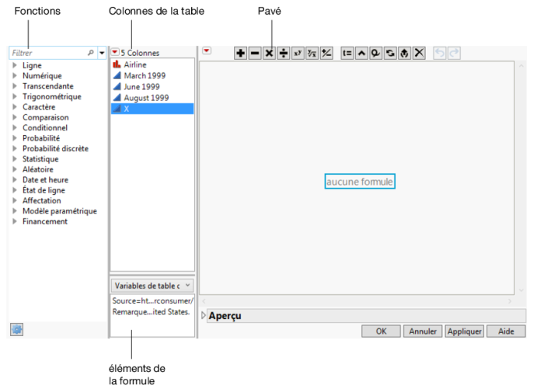Click the divide keypad button
The width and height of the screenshot is (544, 392).
point(284,54)
